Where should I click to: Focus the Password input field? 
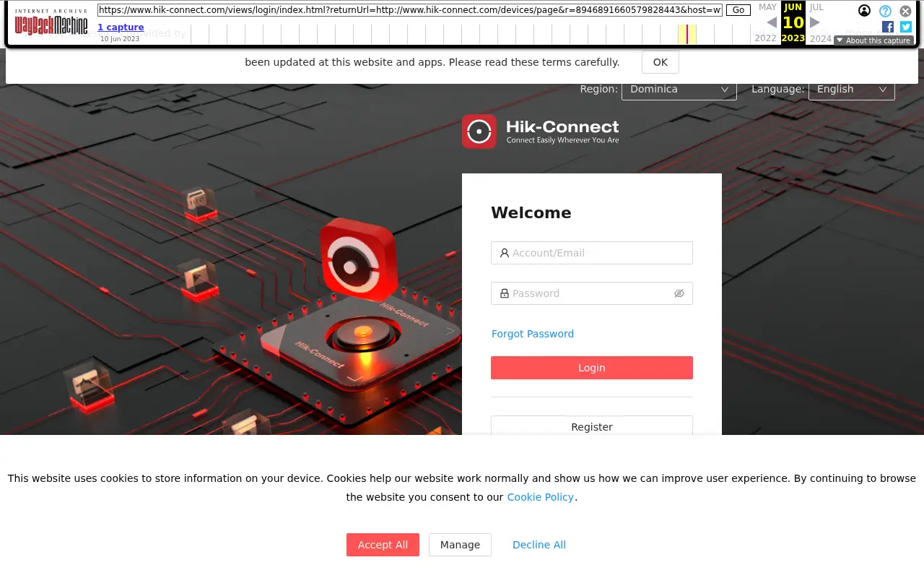592,293
